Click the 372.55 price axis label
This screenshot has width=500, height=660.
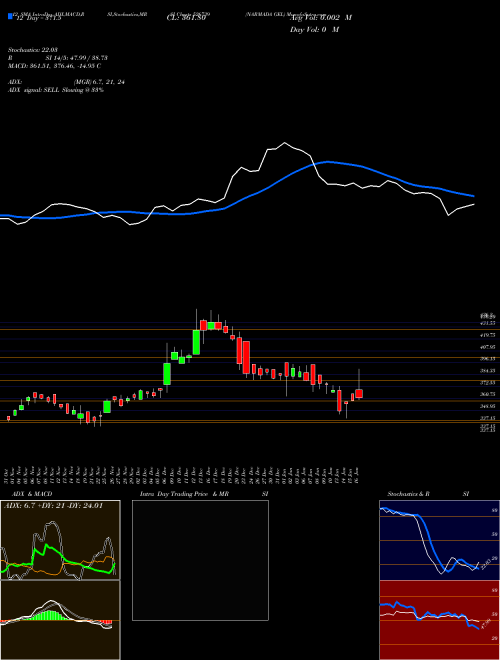(488, 383)
